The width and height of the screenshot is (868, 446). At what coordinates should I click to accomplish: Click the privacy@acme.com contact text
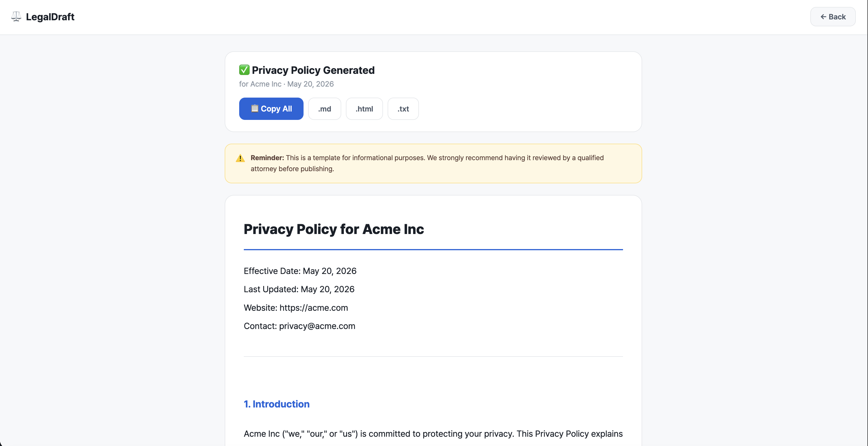click(x=317, y=326)
